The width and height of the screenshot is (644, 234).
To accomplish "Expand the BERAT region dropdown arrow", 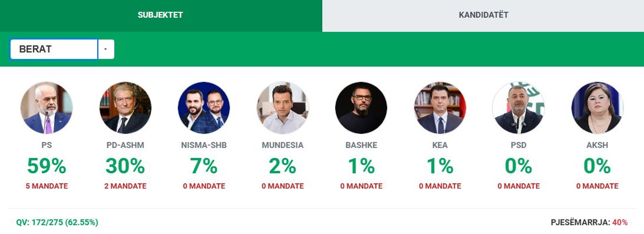I will pyautogui.click(x=106, y=49).
